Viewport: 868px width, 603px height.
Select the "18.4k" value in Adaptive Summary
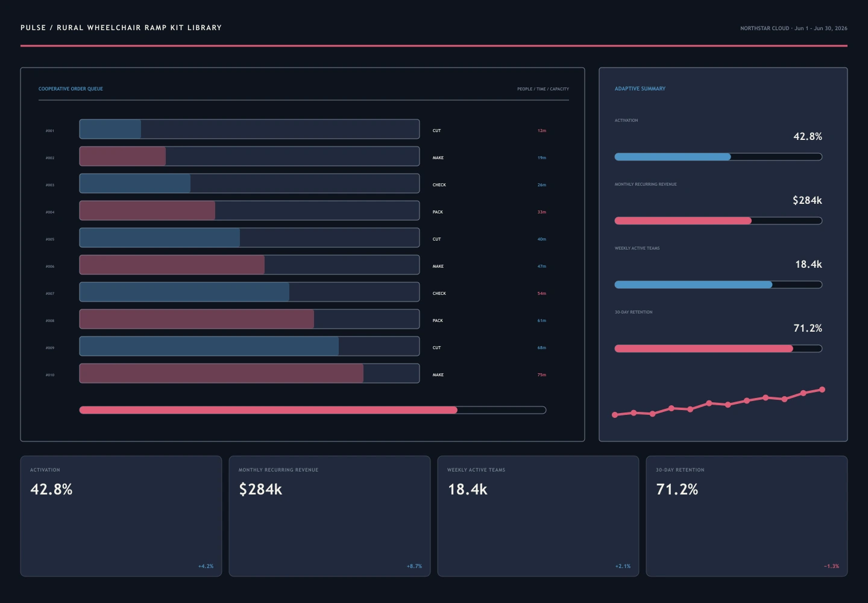point(808,264)
